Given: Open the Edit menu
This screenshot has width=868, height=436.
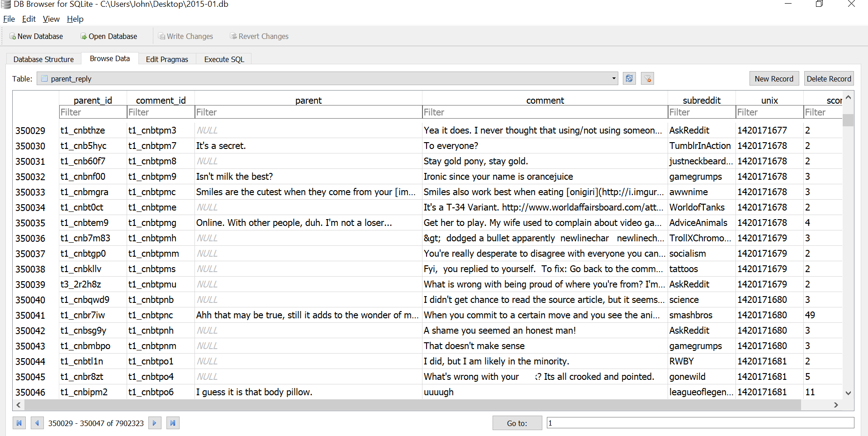Looking at the screenshot, I should (x=29, y=19).
